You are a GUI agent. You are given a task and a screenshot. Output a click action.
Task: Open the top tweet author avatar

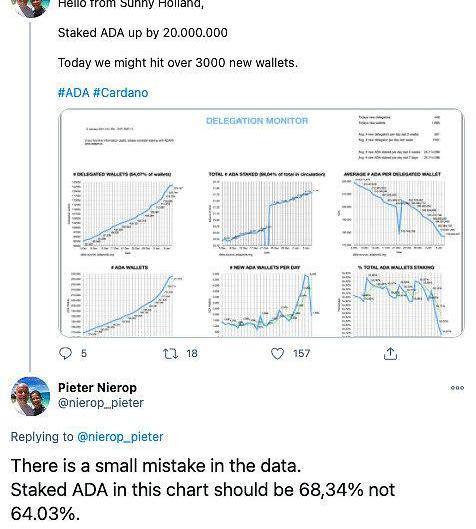30,7
